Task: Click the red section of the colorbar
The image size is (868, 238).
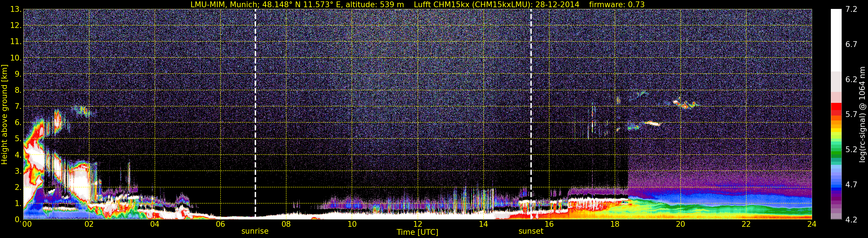Action: pyautogui.click(x=836, y=109)
